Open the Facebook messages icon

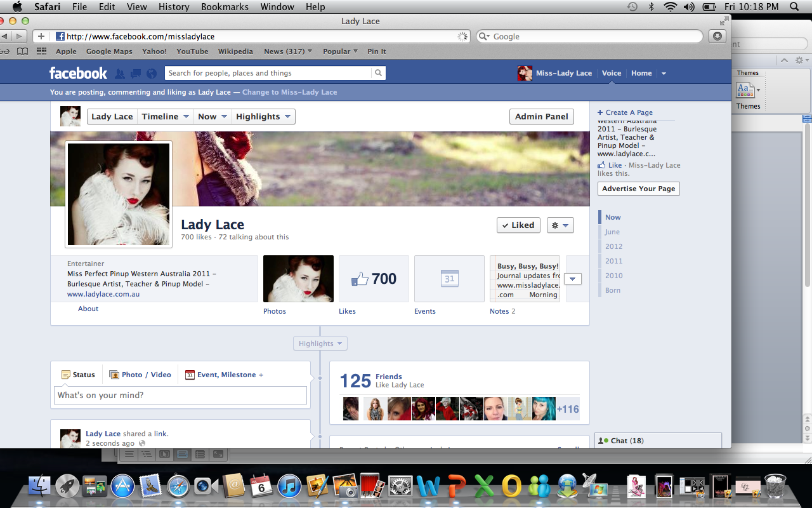coord(135,74)
